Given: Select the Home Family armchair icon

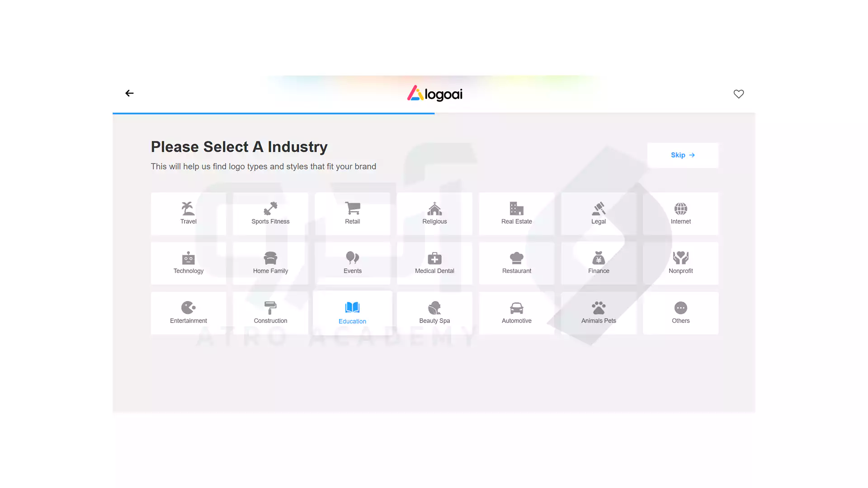Looking at the screenshot, I should 270,258.
